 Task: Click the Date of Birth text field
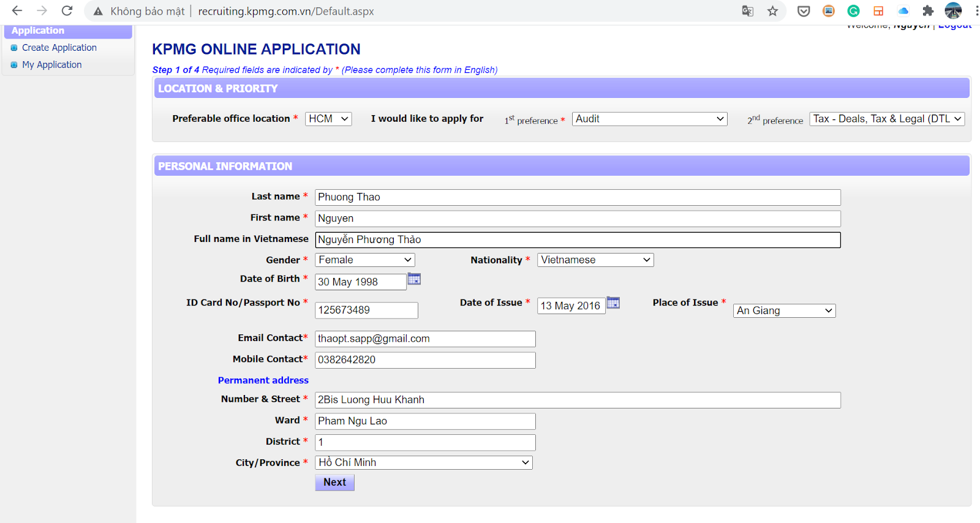click(x=360, y=282)
